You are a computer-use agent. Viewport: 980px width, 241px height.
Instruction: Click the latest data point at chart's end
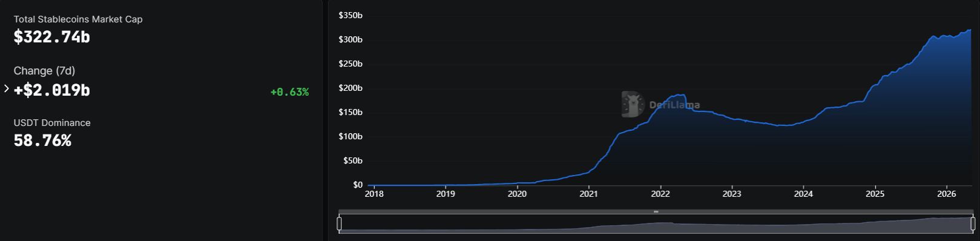(x=970, y=29)
